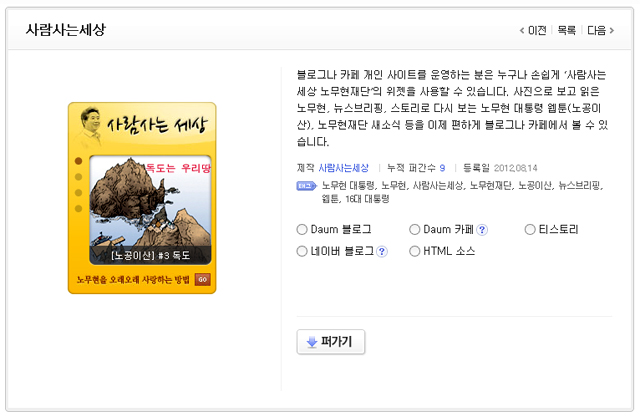Click the orange GO icon in widget
The height and width of the screenshot is (417, 640).
(x=203, y=279)
